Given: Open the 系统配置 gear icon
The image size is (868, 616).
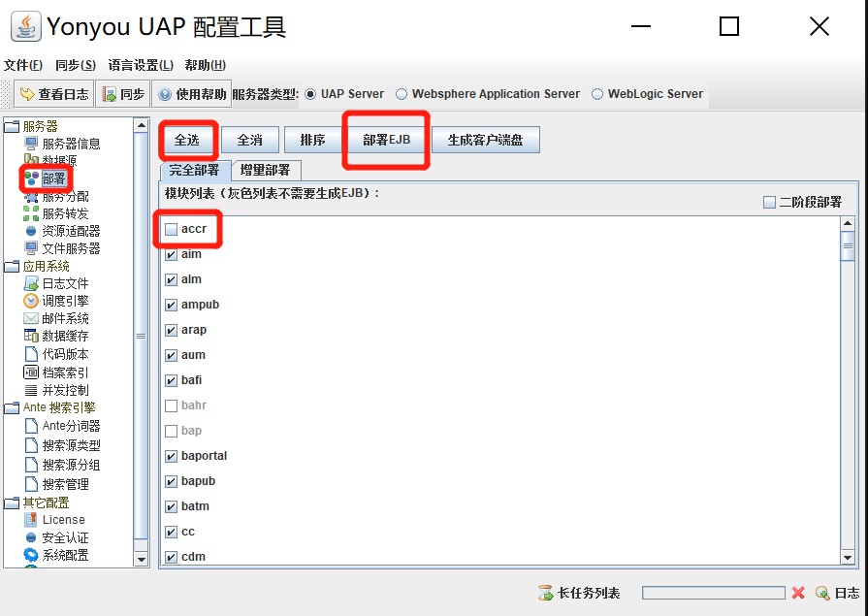Looking at the screenshot, I should (31, 555).
